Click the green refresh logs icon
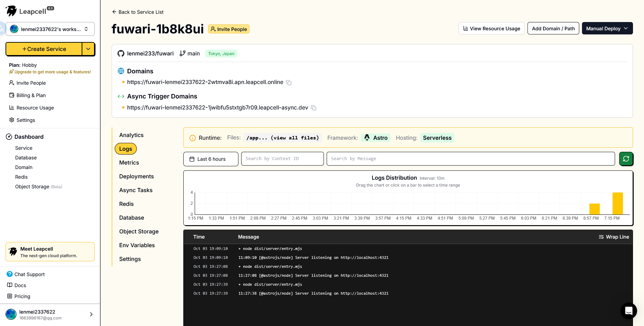The image size is (644, 326). [x=626, y=159]
